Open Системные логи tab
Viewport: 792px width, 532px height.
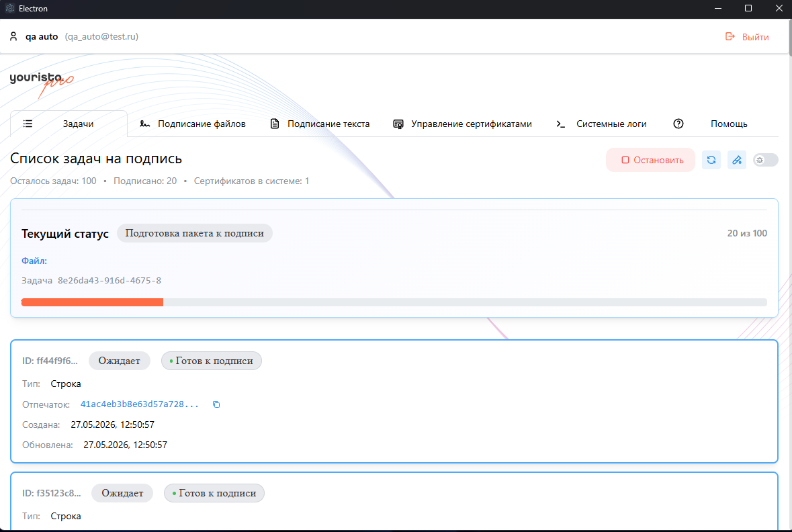click(x=601, y=124)
